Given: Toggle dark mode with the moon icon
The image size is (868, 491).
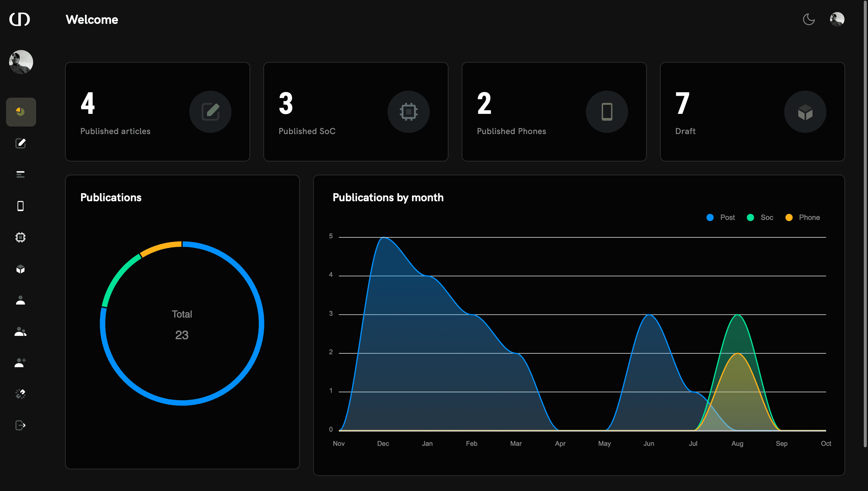Looking at the screenshot, I should coord(809,19).
